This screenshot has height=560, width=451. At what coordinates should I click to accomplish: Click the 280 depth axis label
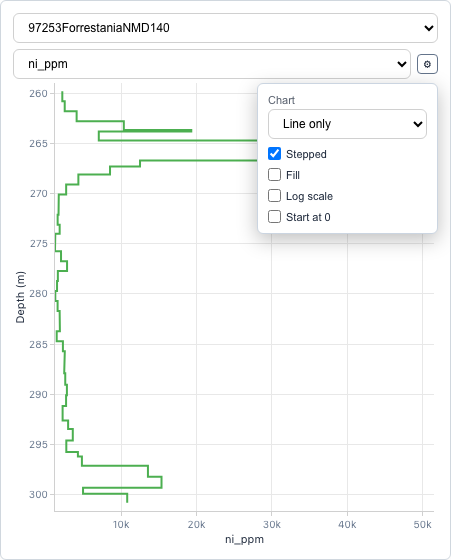[x=39, y=294]
